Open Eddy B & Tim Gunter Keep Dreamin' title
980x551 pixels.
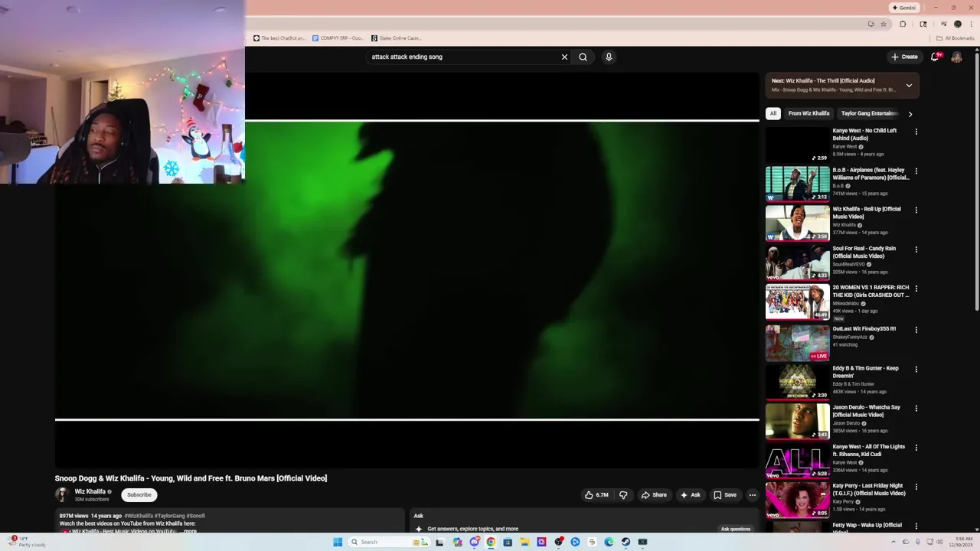coord(866,372)
